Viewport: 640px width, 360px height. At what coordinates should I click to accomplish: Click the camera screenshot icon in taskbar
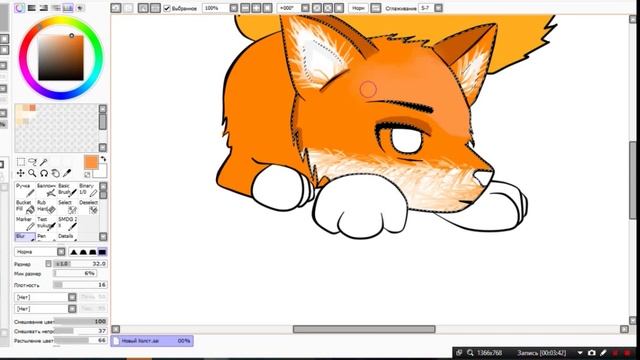point(592,353)
